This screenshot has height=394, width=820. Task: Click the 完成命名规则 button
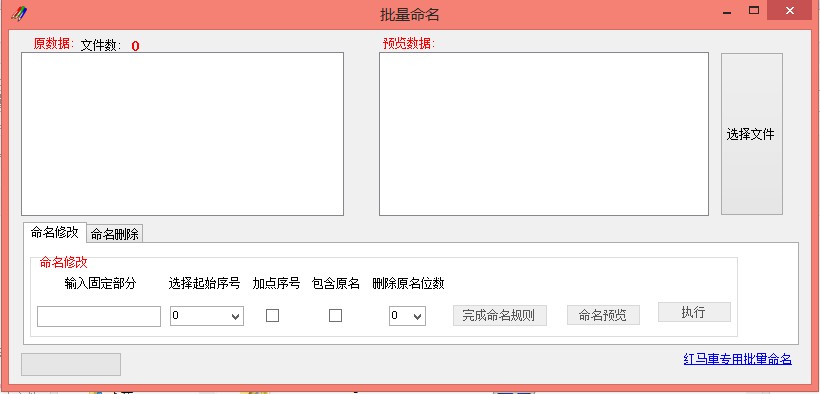point(499,316)
